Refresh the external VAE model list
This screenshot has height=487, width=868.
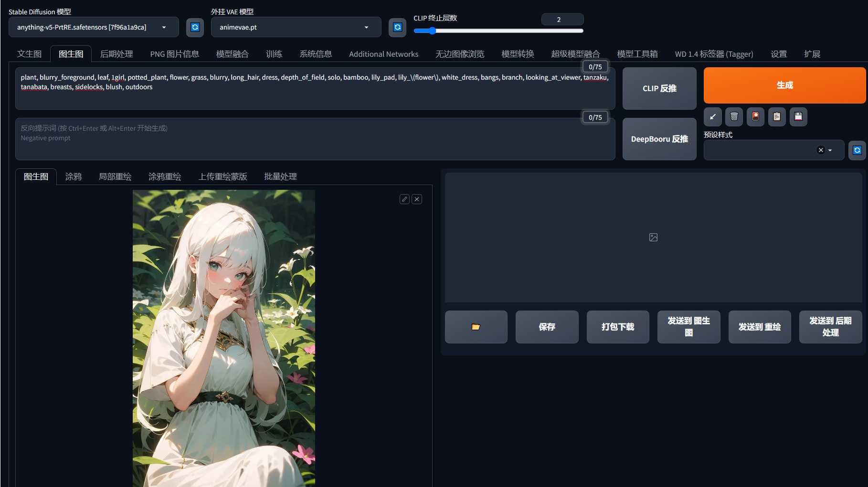397,27
